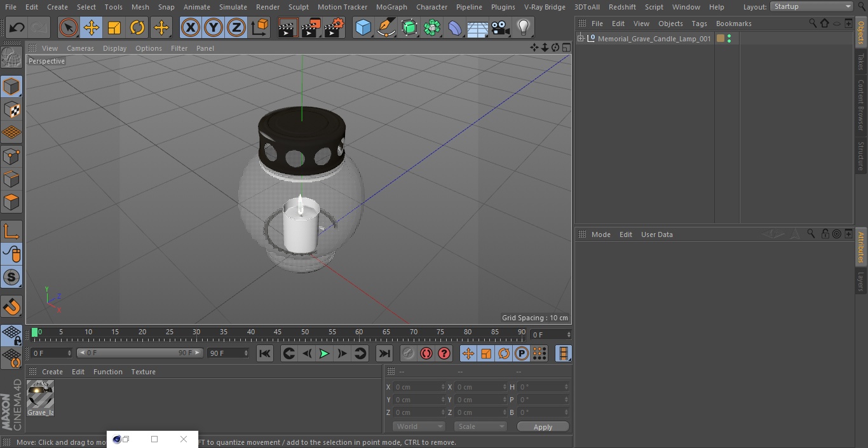Open Object Manager Bookmarks menu
Screen dimensions: 868x448
733,24
